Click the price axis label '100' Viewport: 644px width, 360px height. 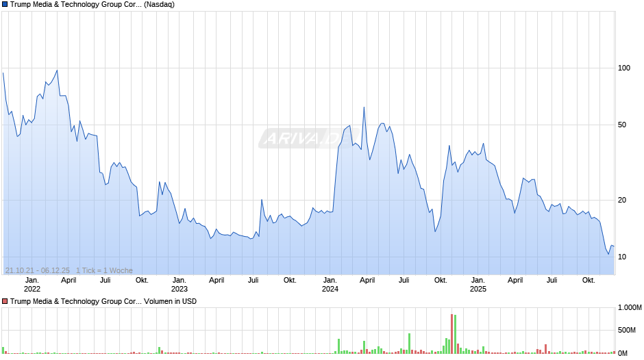click(x=624, y=68)
